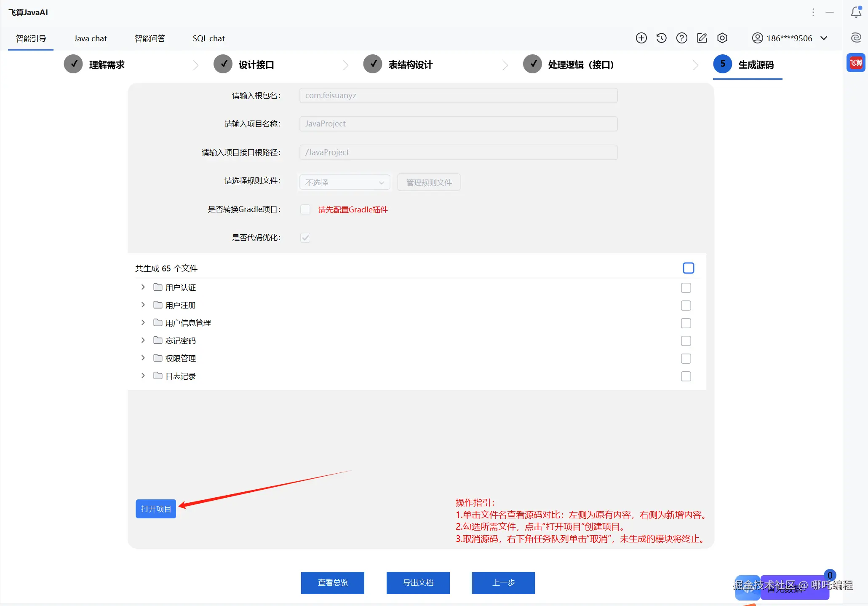Viewport: 868px width, 606px height.
Task: Open the account 186****9506 dropdown
Action: click(790, 38)
